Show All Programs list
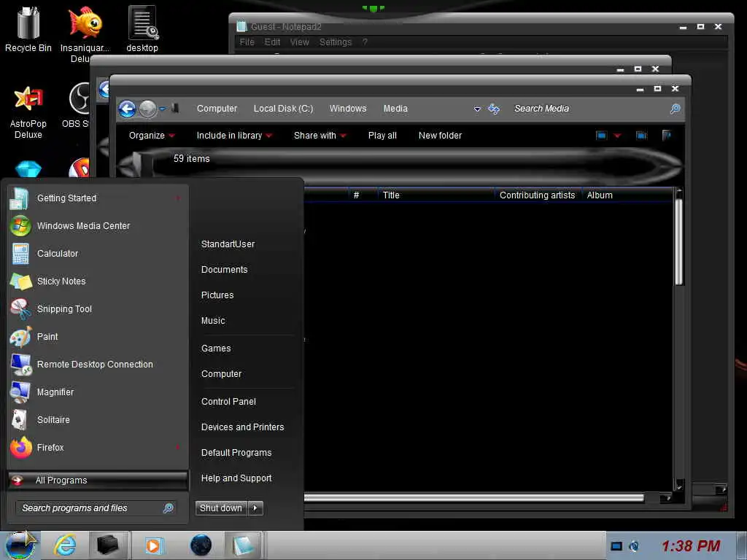 pos(98,481)
